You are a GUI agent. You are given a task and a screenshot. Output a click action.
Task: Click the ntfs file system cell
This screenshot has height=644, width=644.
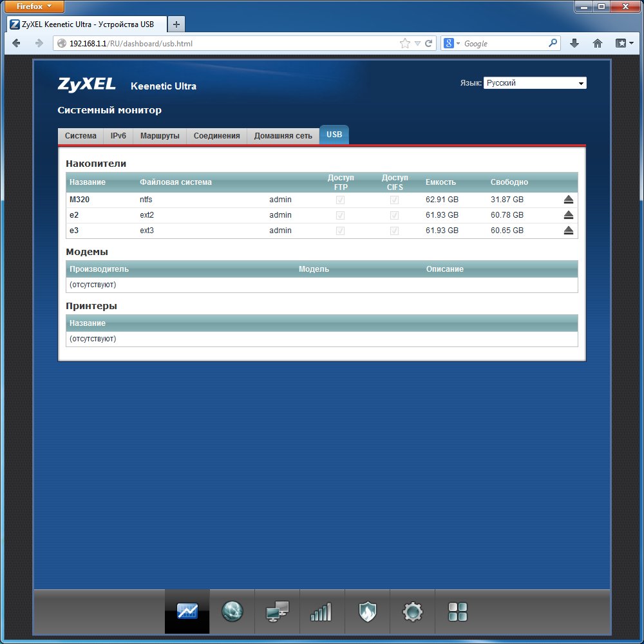coord(146,200)
